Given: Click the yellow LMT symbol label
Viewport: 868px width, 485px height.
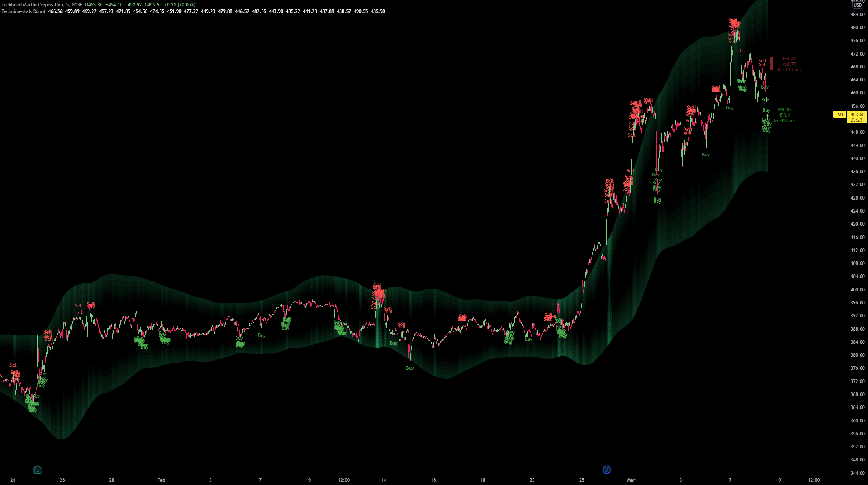Looking at the screenshot, I should pos(839,115).
